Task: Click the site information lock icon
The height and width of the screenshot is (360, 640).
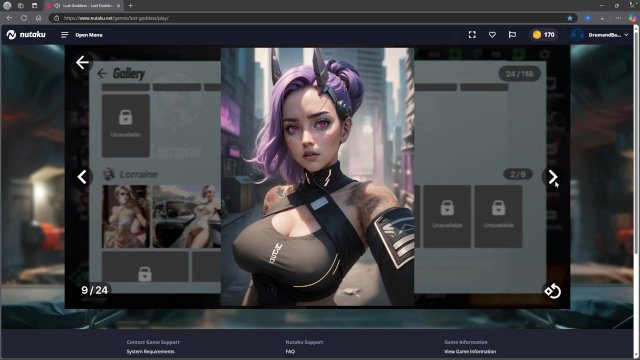Action: (x=57, y=18)
